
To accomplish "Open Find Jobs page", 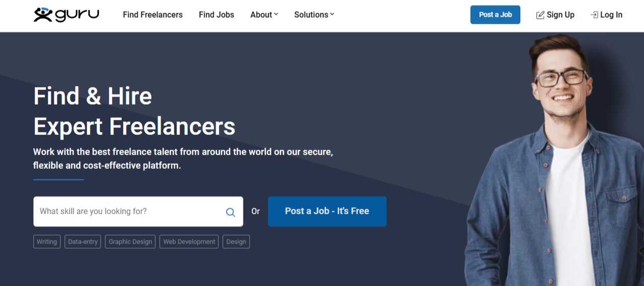I will coord(217,15).
